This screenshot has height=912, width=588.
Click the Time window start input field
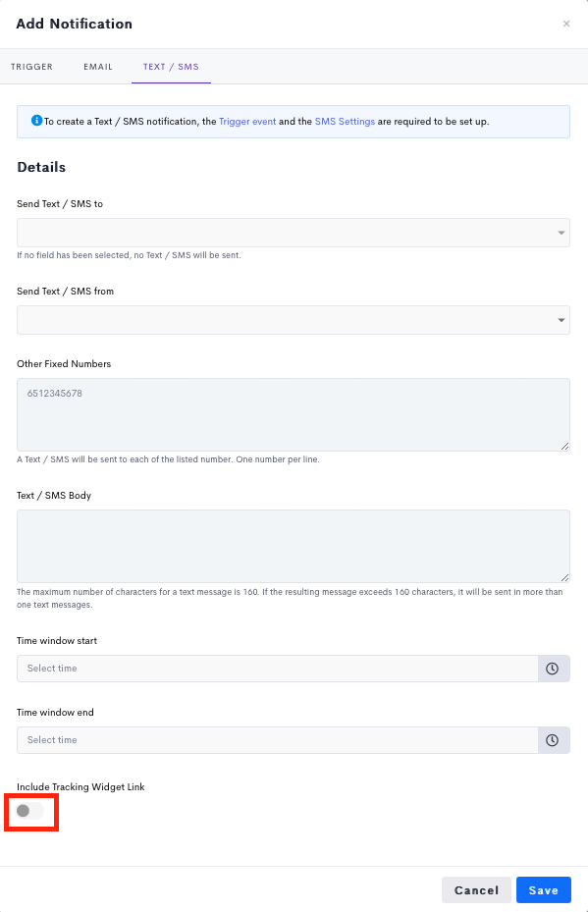(x=278, y=669)
